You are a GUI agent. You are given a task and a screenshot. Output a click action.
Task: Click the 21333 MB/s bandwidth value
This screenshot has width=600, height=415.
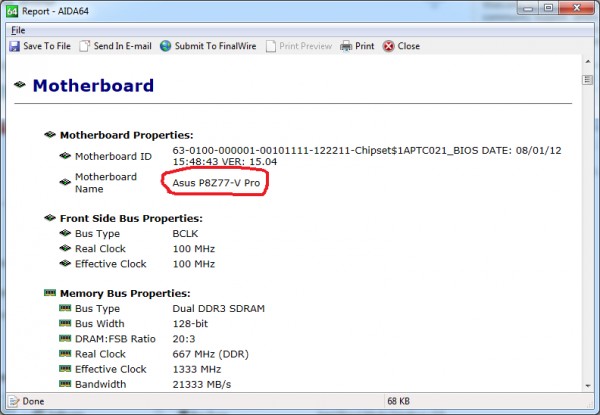(202, 384)
